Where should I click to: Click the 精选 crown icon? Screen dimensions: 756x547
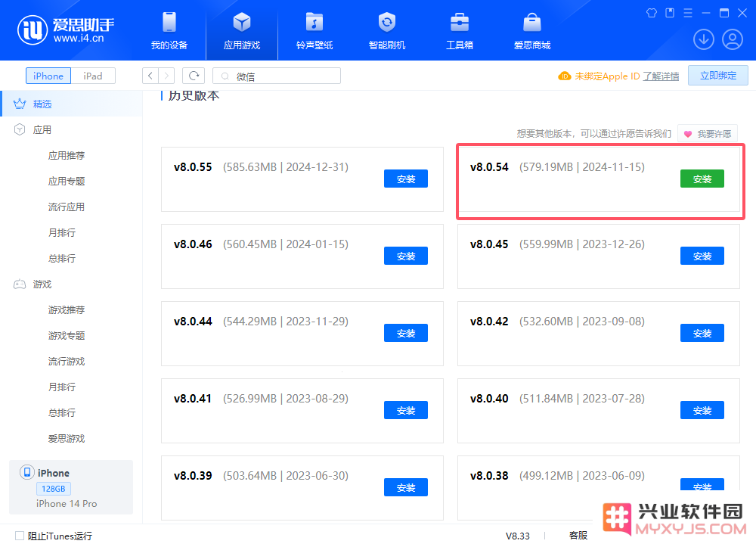[20, 104]
